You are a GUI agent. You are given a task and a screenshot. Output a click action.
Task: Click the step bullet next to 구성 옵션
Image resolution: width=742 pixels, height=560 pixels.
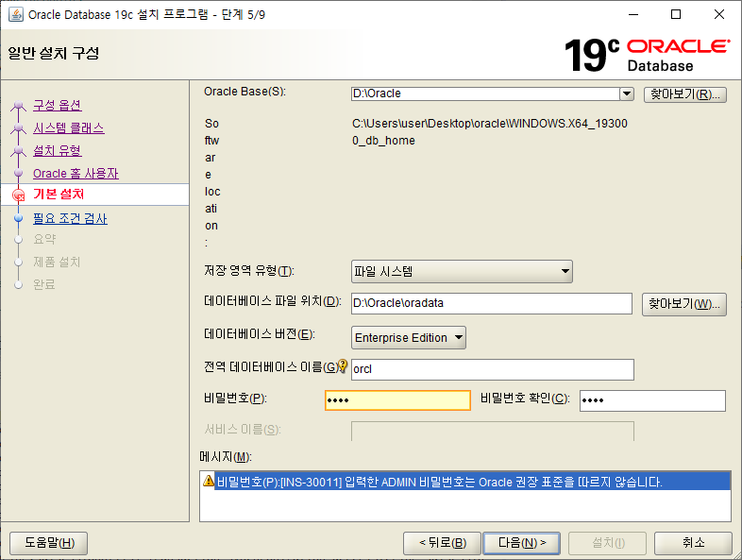pos(19,105)
